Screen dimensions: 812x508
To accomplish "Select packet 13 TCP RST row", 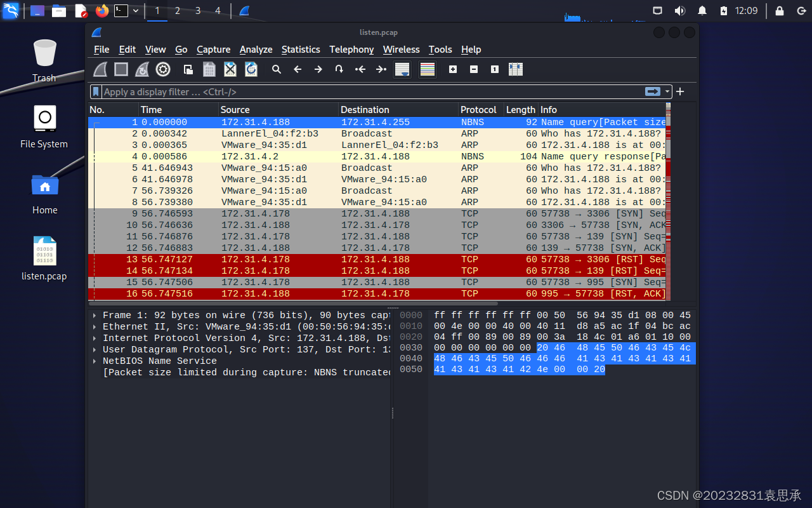I will tap(377, 260).
